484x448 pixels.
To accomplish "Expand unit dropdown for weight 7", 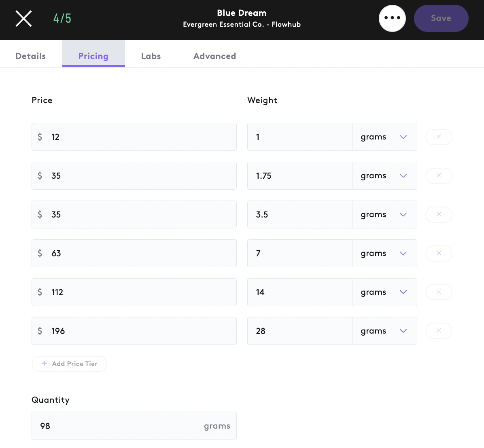I will pos(384,254).
